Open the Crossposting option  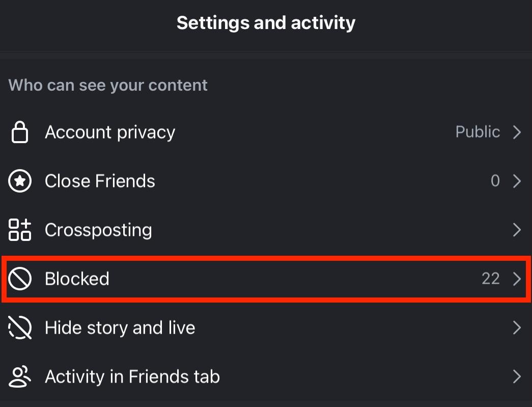[x=98, y=230]
